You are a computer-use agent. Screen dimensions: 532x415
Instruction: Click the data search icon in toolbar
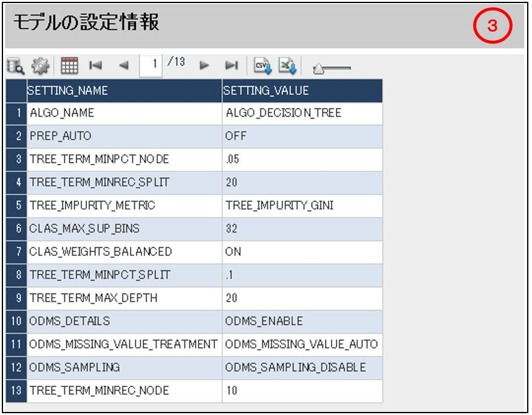15,66
